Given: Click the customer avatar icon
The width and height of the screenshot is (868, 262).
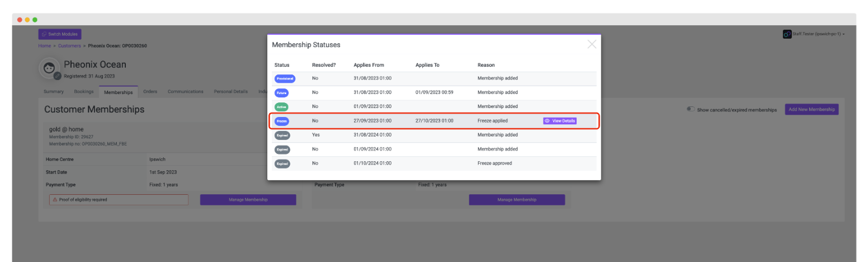Looking at the screenshot, I should point(49,68).
